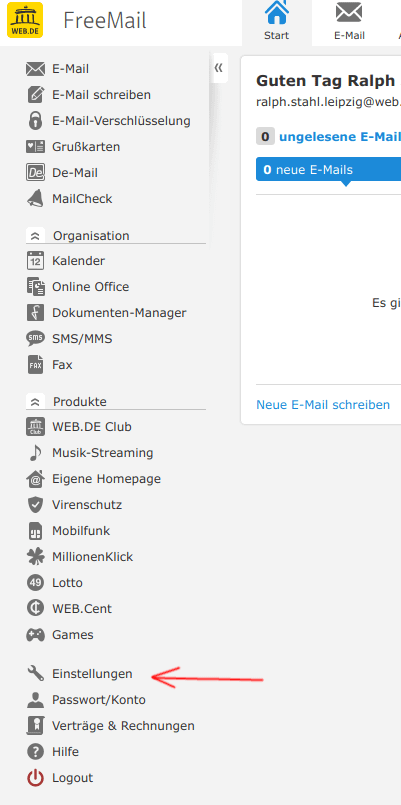
Task: Launch Online Office
Action: [90, 286]
